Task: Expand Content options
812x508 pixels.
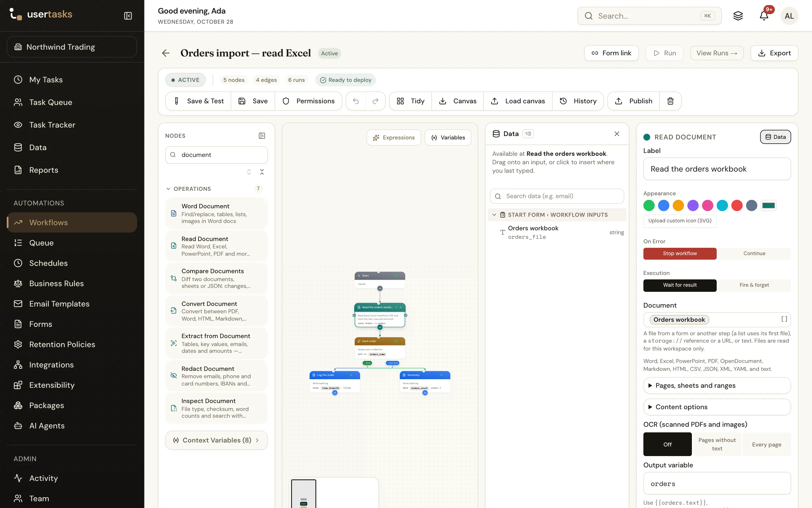Action: pyautogui.click(x=717, y=407)
